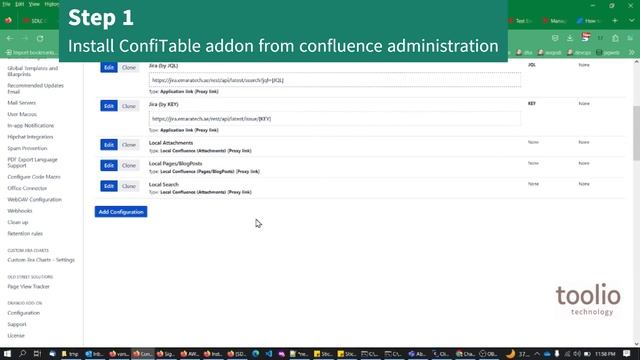
Task: Open Webhooks in the sidebar
Action: point(20,211)
